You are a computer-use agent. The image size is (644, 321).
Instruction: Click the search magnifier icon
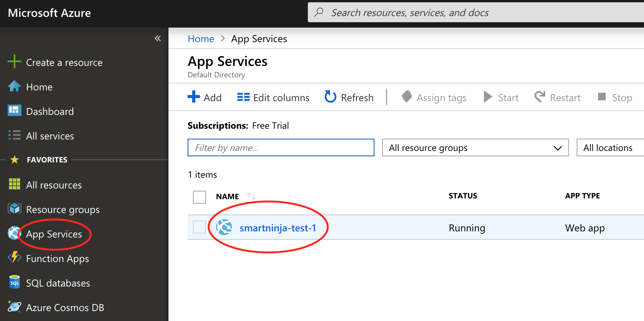319,12
